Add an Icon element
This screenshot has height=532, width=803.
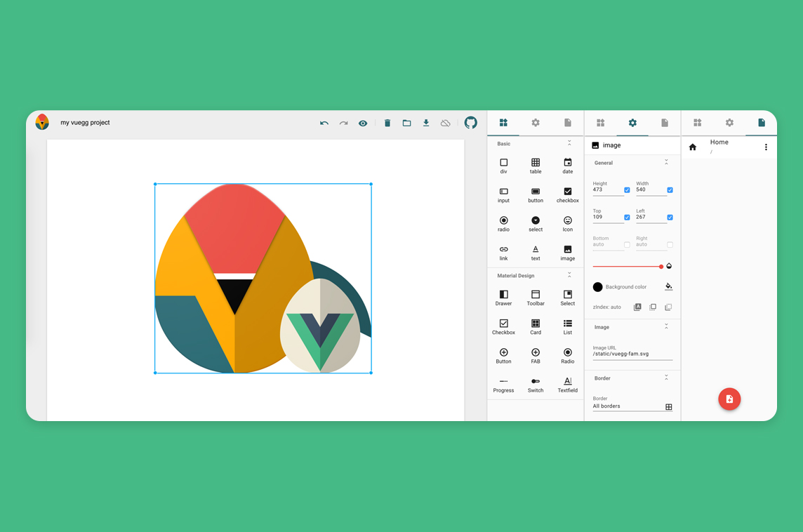[567, 225]
